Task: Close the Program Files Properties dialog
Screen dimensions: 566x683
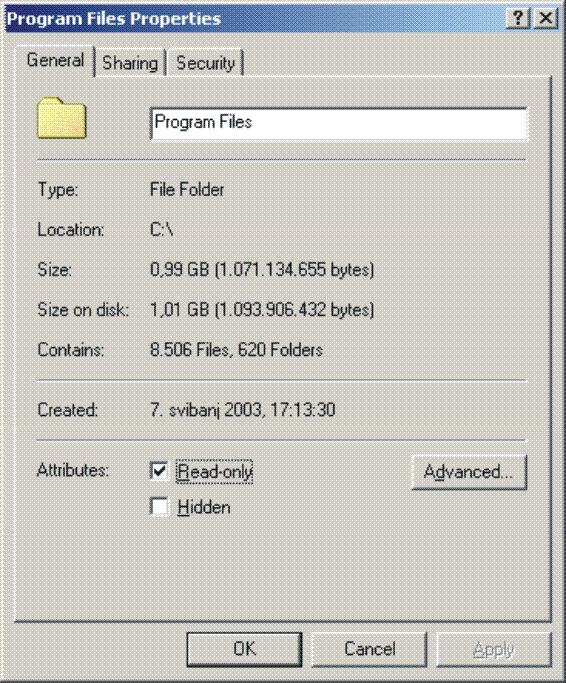Action: pyautogui.click(x=545, y=18)
